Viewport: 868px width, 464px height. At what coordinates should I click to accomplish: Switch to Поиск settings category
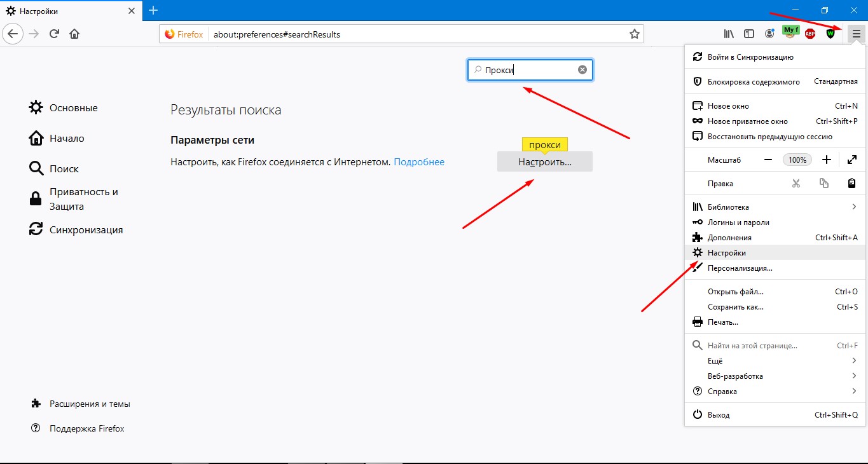54,169
